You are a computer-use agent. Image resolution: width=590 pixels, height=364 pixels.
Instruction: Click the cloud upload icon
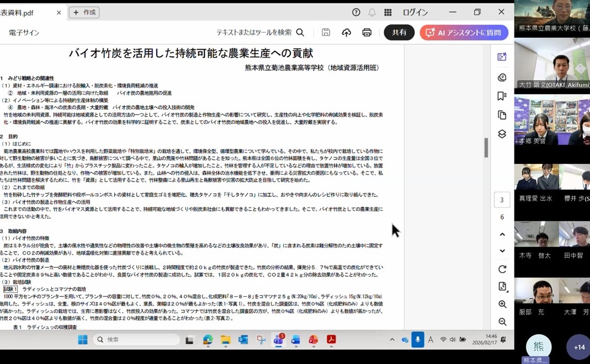(x=346, y=33)
